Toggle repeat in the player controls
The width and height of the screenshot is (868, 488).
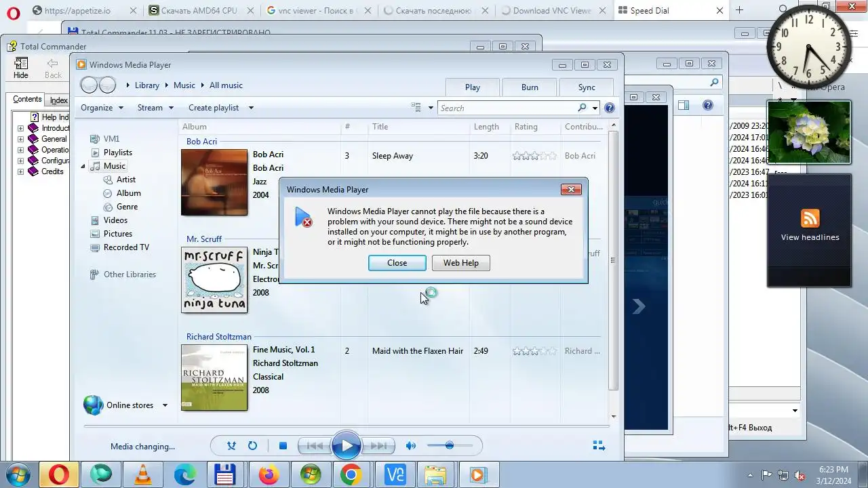(252, 446)
